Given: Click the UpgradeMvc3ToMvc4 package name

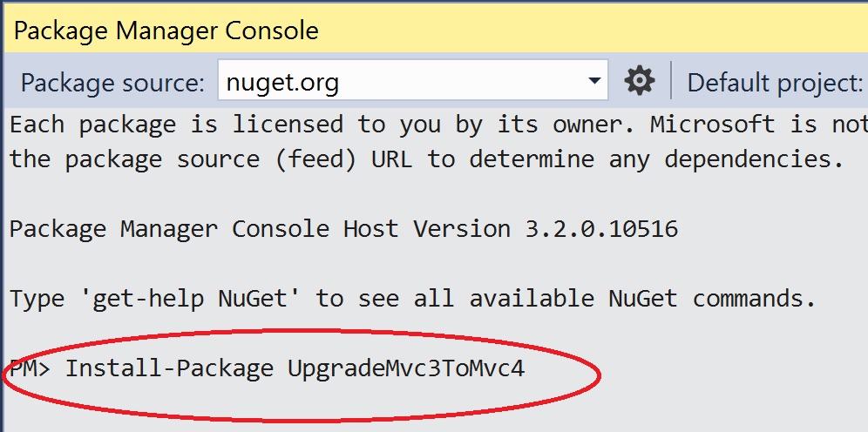Looking at the screenshot, I should (406, 368).
